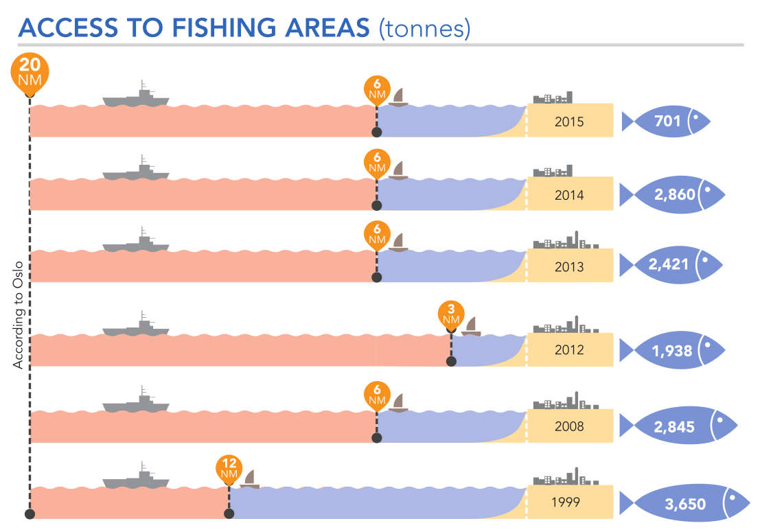Image resolution: width=784 pixels, height=532 pixels.
Task: Click the 'According to Oslo' vertical label
Action: click(19, 315)
